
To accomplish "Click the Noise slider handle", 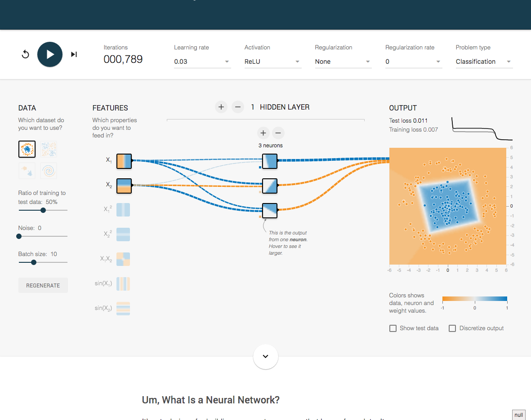I will [19, 236].
